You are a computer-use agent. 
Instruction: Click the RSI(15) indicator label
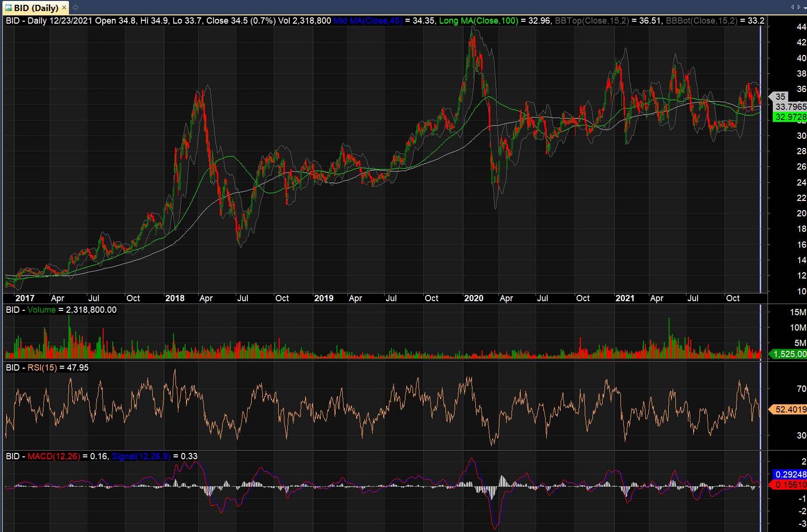[42, 368]
